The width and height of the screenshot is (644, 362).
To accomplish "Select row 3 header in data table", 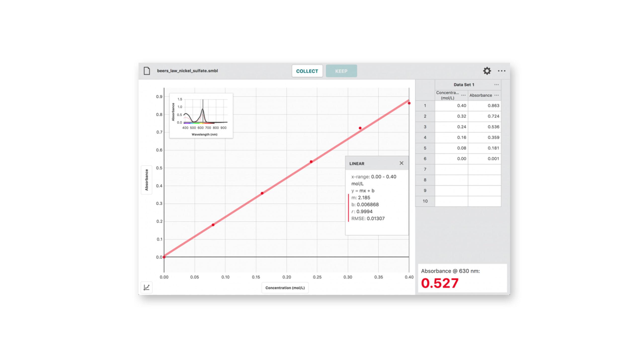I will click(425, 127).
